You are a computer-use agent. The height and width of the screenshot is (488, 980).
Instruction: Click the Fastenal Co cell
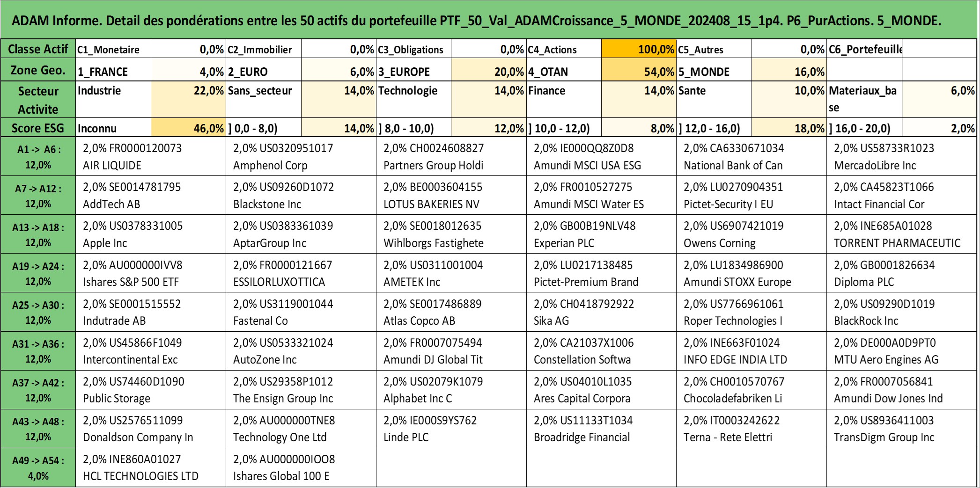click(301, 312)
